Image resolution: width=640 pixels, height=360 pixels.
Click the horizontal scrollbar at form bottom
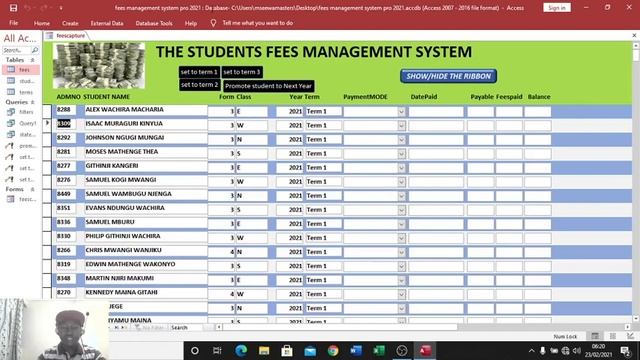[x=341, y=327]
